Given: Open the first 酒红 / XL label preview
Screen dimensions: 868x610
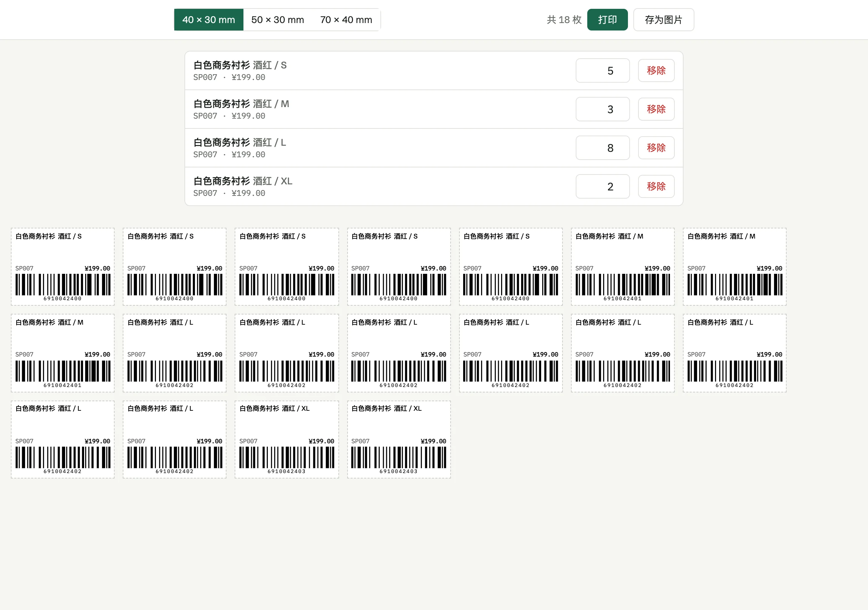Looking at the screenshot, I should pyautogui.click(x=287, y=440).
